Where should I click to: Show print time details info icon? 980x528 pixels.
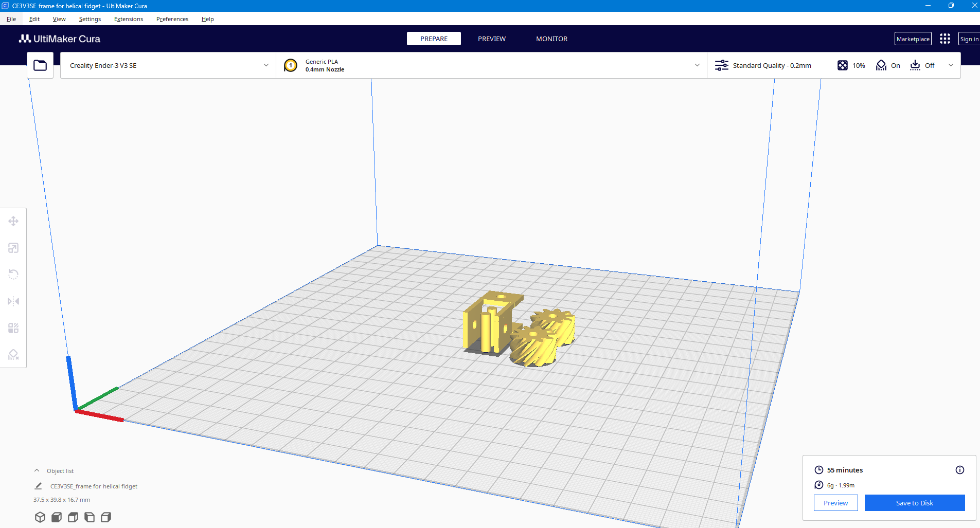click(x=960, y=470)
